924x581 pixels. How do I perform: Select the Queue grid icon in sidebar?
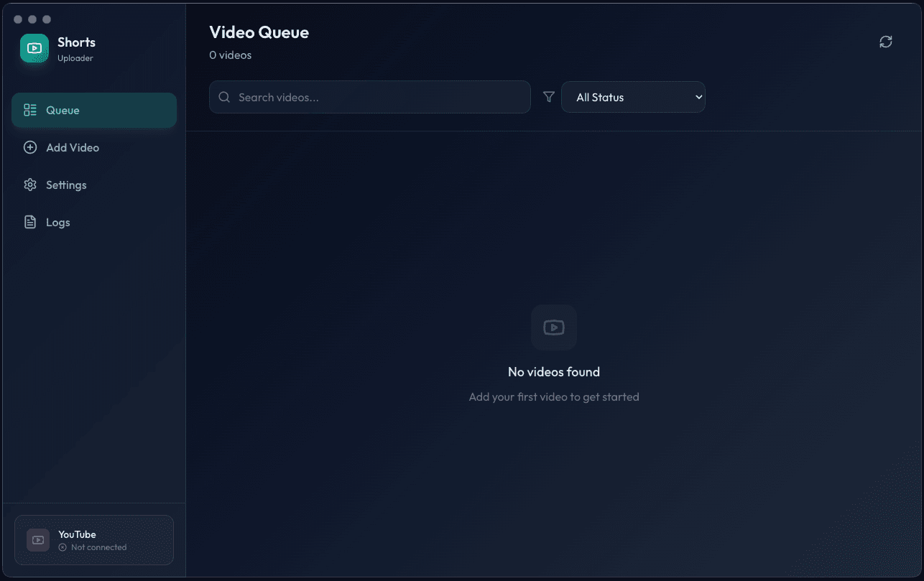pos(29,110)
